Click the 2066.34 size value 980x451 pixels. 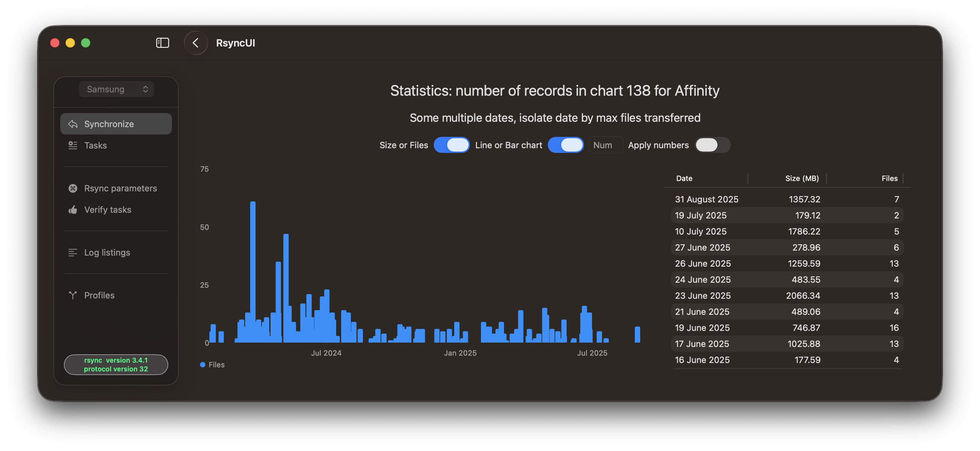pyautogui.click(x=803, y=296)
